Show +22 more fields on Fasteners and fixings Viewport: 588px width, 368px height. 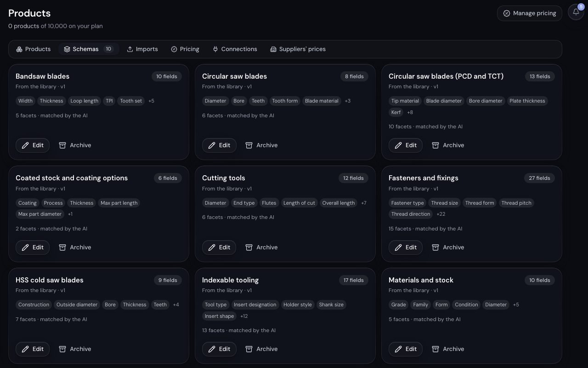(441, 214)
